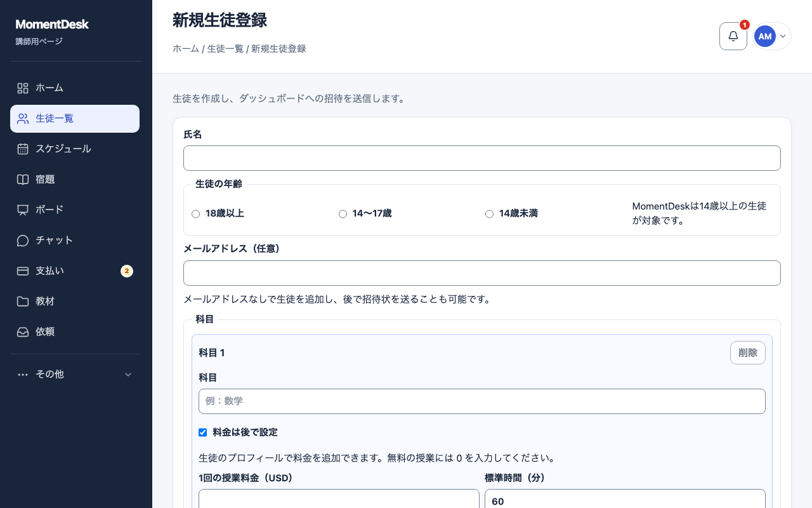Image resolution: width=812 pixels, height=508 pixels.
Task: Click the ボード presentation board icon
Action: (x=23, y=210)
